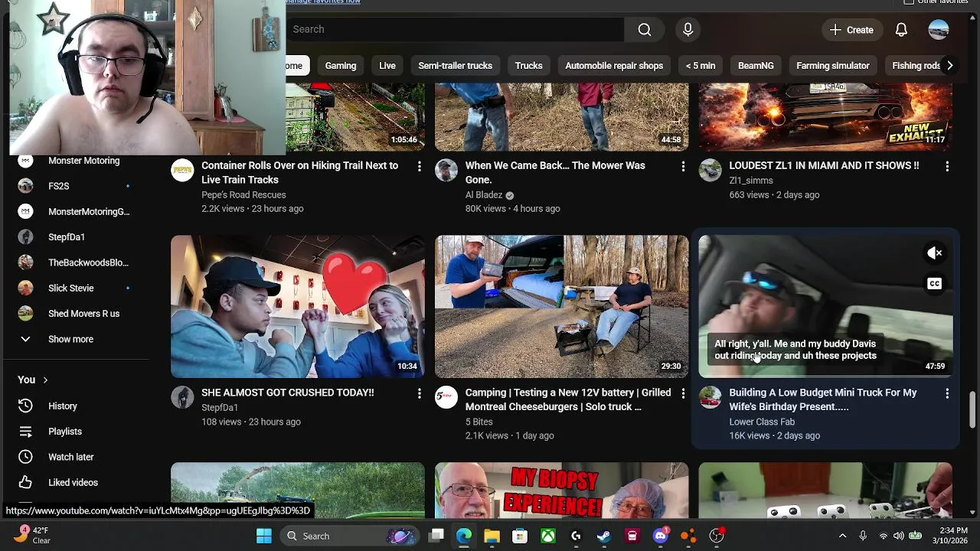Open File Explorer from taskbar
Screen dimensions: 980x551
pos(492,536)
